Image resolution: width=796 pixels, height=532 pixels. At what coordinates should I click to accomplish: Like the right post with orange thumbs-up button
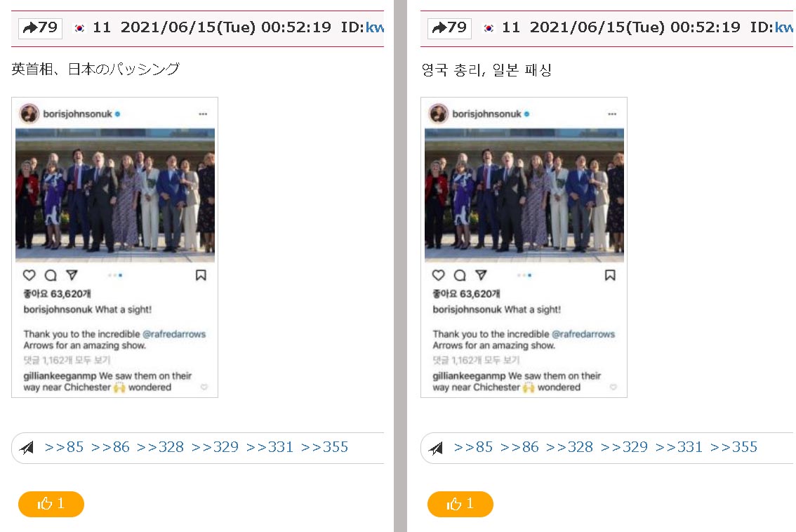(460, 503)
